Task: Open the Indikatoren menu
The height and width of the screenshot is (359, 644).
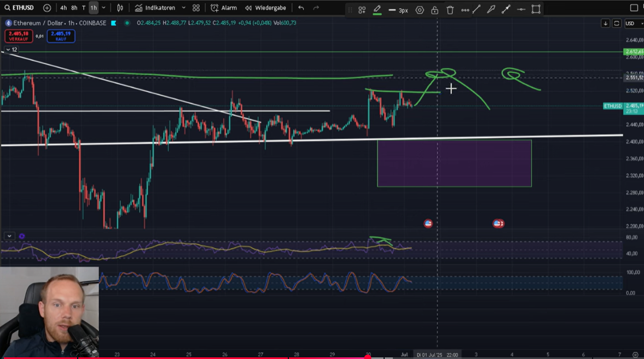Action: 155,8
